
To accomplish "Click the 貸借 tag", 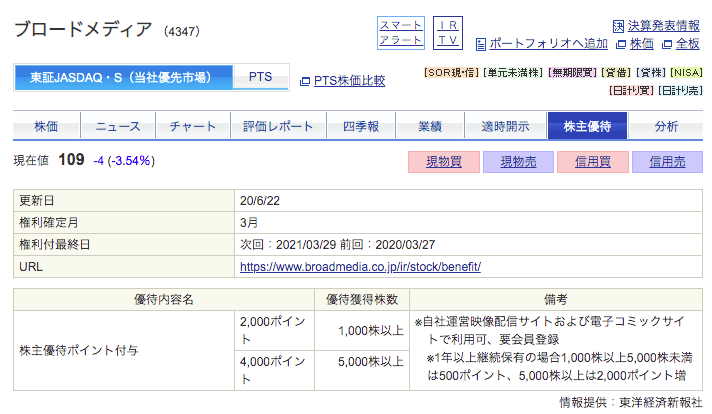I will (x=616, y=73).
